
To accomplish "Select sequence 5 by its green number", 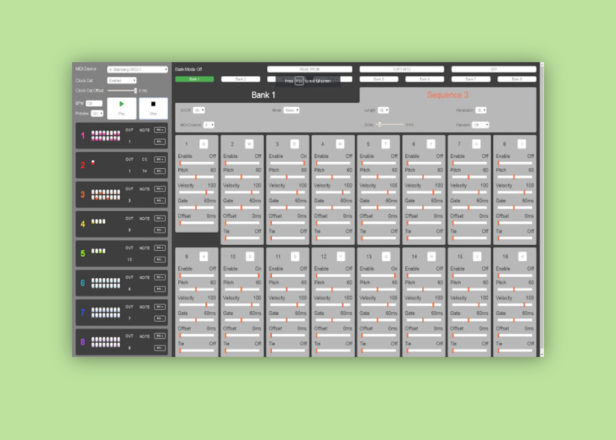I will tap(82, 253).
